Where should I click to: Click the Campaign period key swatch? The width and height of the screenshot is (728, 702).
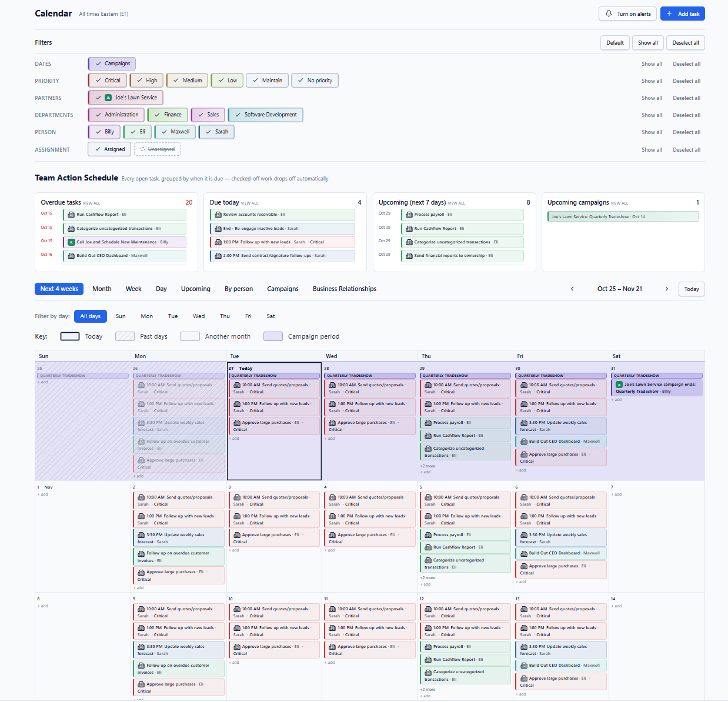click(x=273, y=336)
